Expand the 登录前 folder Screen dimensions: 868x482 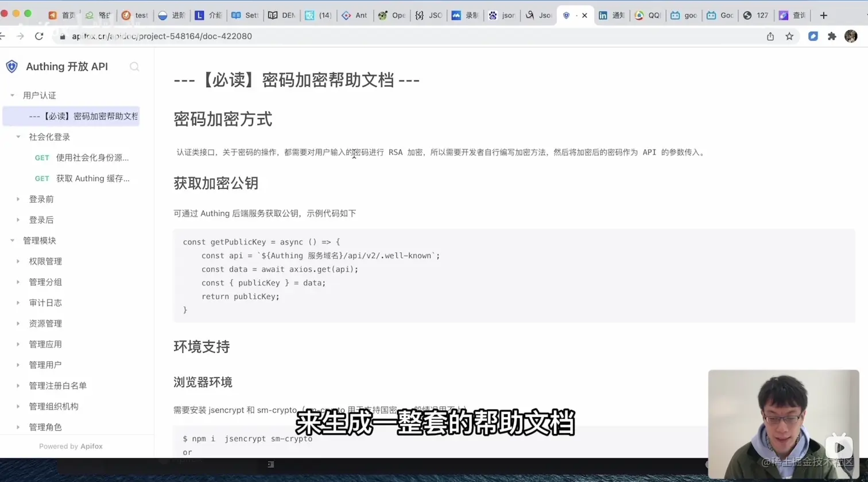click(18, 199)
